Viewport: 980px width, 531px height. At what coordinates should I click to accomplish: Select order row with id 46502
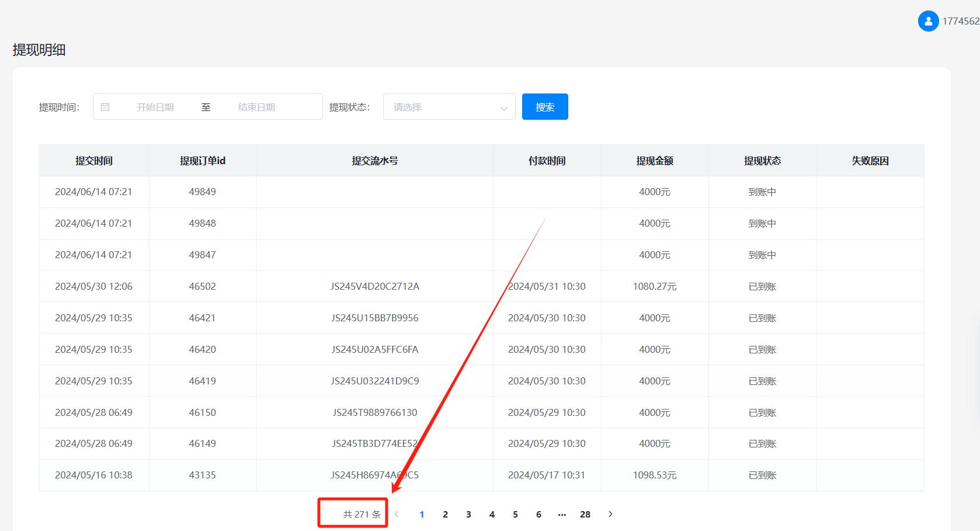point(203,286)
